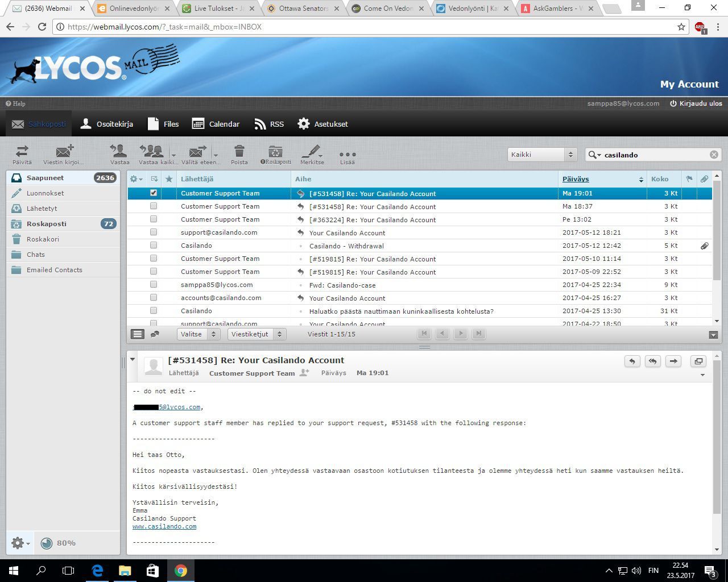Click the 80% storage quota indicator
The width and height of the screenshot is (728, 582).
point(59,543)
